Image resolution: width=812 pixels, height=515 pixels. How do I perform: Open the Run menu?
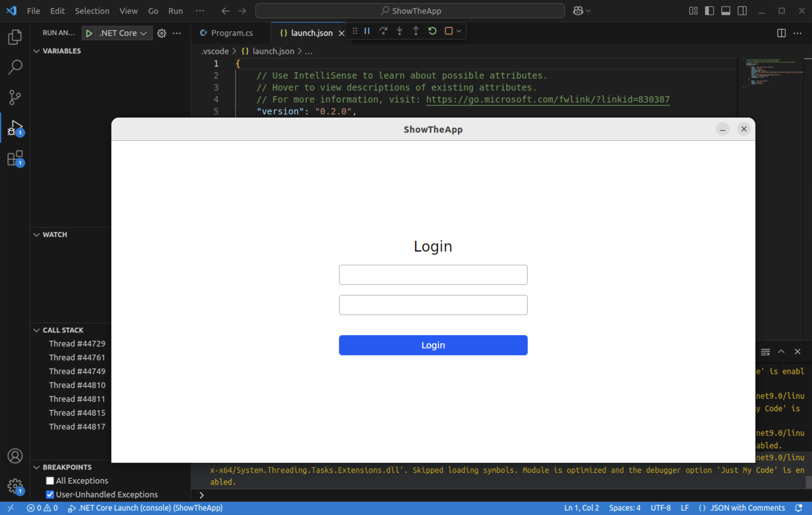click(x=175, y=11)
